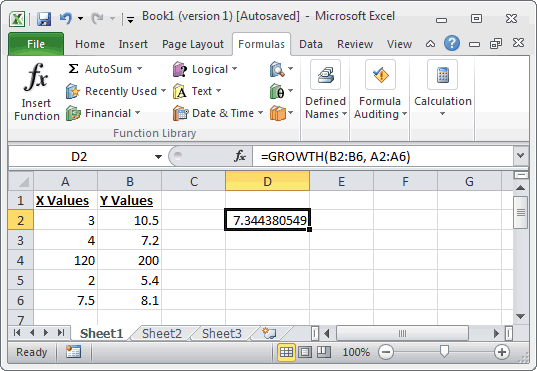Switch to the View tab
This screenshot has height=371, width=537.
click(399, 44)
